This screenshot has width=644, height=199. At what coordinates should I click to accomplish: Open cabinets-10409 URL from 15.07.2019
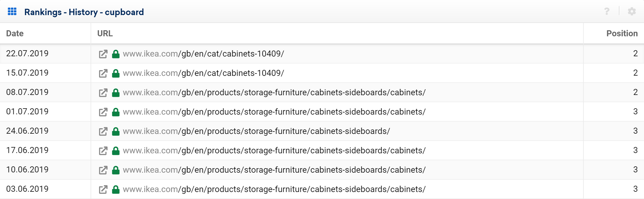click(203, 73)
